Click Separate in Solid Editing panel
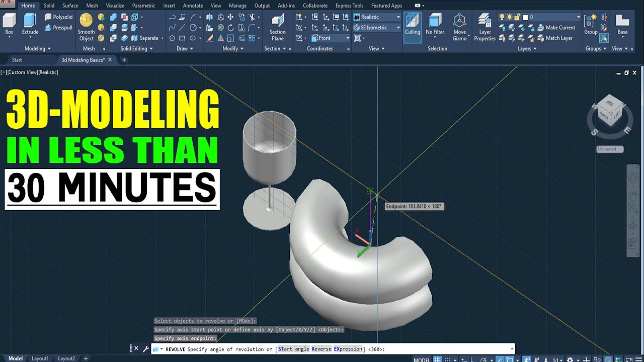Viewport: 644px width, 362px height. tap(145, 38)
